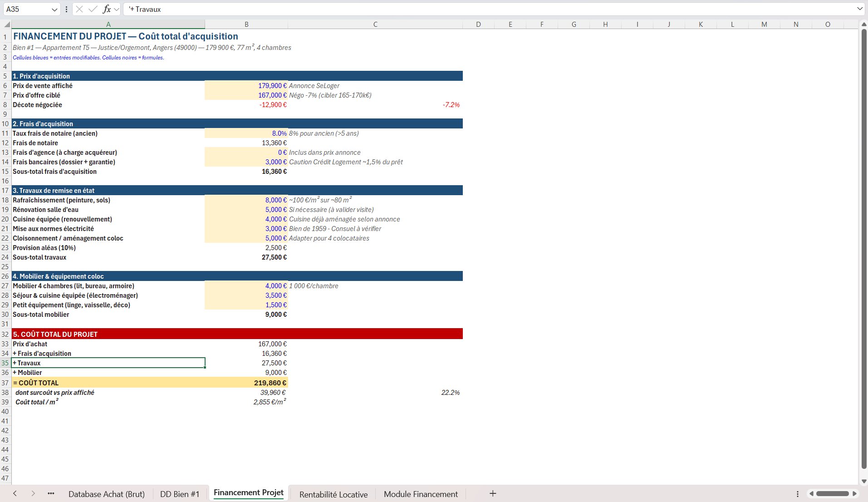Image resolution: width=868 pixels, height=502 pixels.
Task: Open the function dropdown next to fx
Action: [x=117, y=10]
